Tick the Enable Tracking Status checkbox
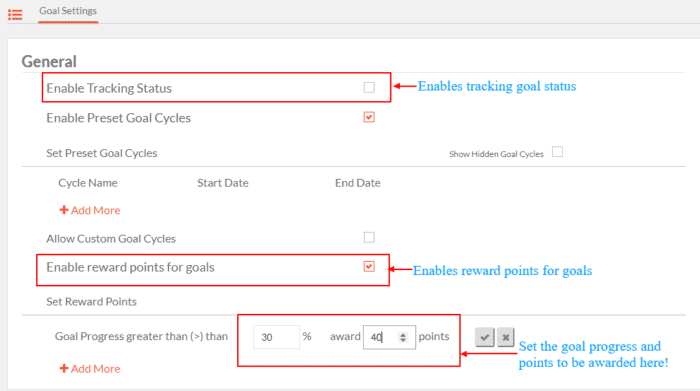This screenshot has width=700, height=391. pos(369,87)
